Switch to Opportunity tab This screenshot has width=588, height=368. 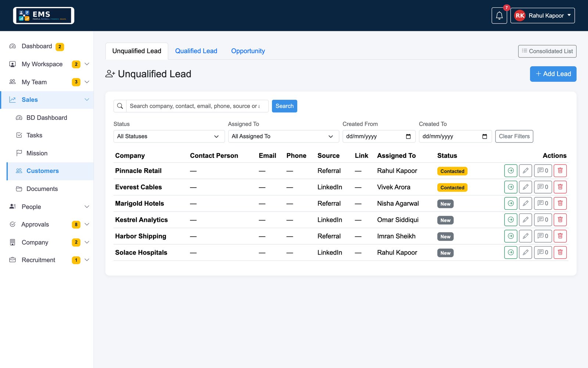coord(248,51)
